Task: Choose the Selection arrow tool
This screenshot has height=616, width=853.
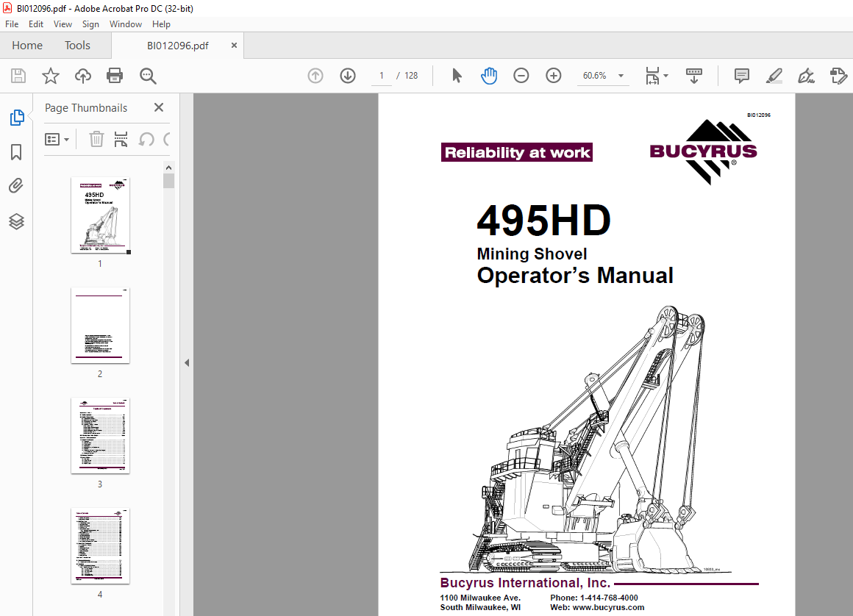Action: pos(457,76)
